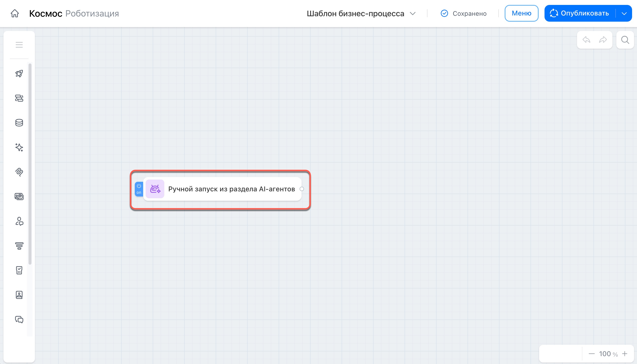Click the home icon in header

tap(15, 13)
